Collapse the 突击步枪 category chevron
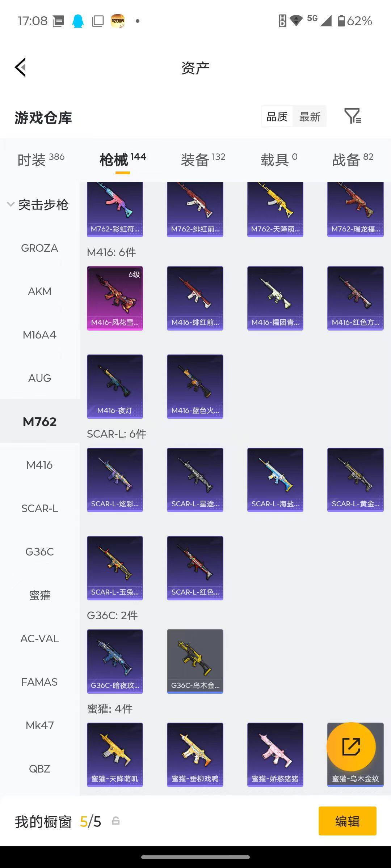Screen dimensions: 391x868 pos(10,204)
